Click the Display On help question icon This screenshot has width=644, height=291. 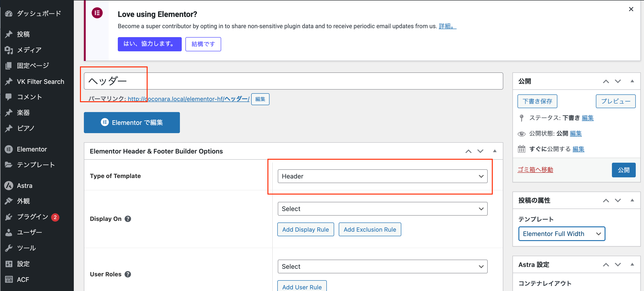[x=128, y=219]
